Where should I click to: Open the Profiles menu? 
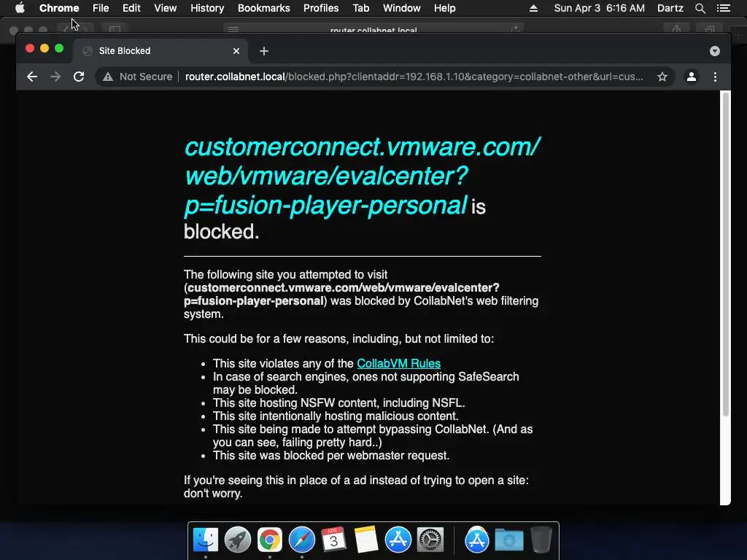321,8
